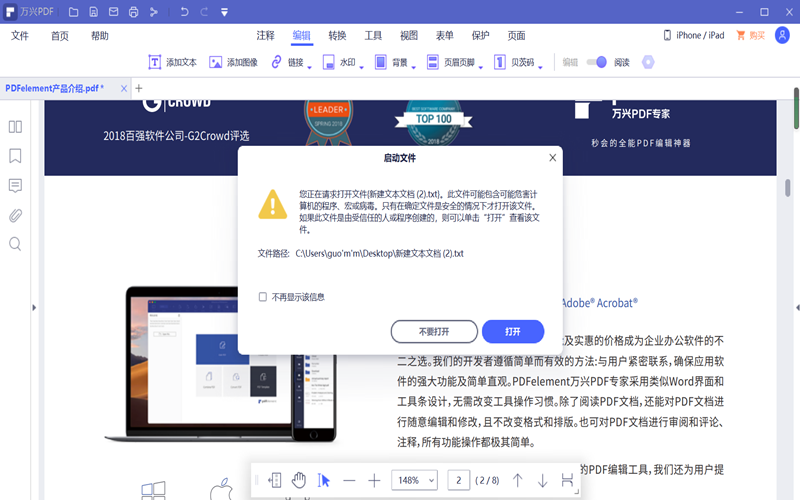Select the hand pan tool
Image resolution: width=800 pixels, height=500 pixels.
point(298,480)
